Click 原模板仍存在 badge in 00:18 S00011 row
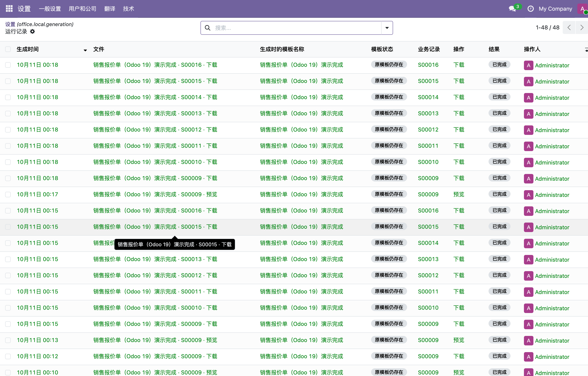 [x=389, y=146]
